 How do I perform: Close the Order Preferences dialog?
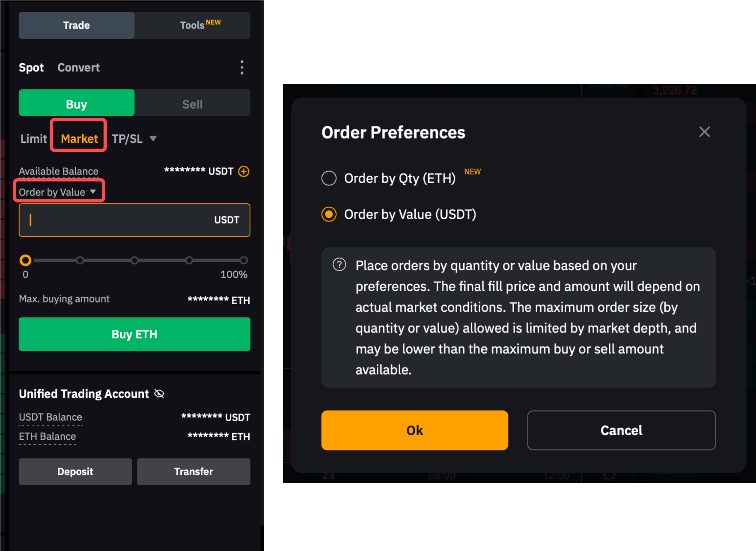click(704, 132)
